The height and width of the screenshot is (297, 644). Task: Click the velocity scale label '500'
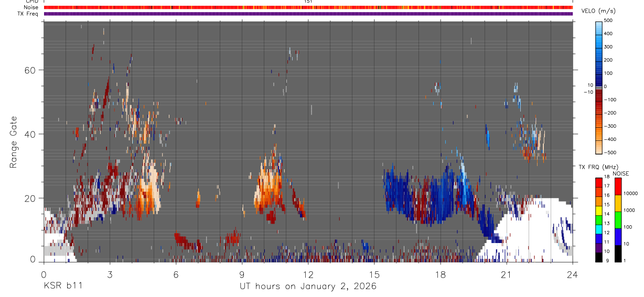609,20
